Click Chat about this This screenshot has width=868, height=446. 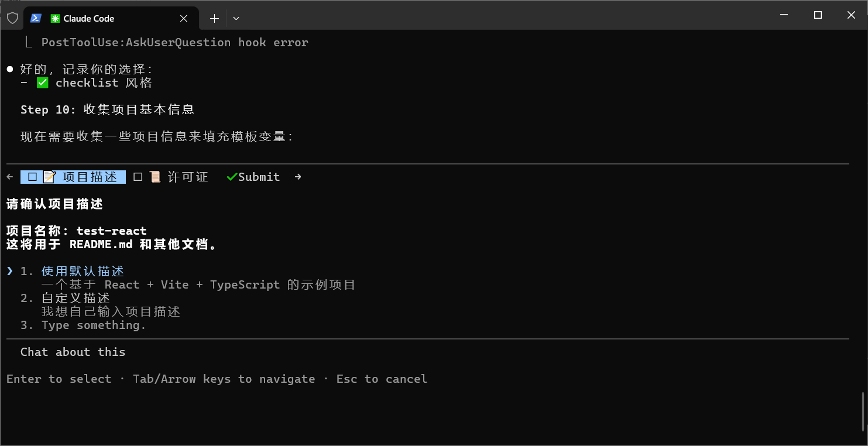pyautogui.click(x=73, y=352)
